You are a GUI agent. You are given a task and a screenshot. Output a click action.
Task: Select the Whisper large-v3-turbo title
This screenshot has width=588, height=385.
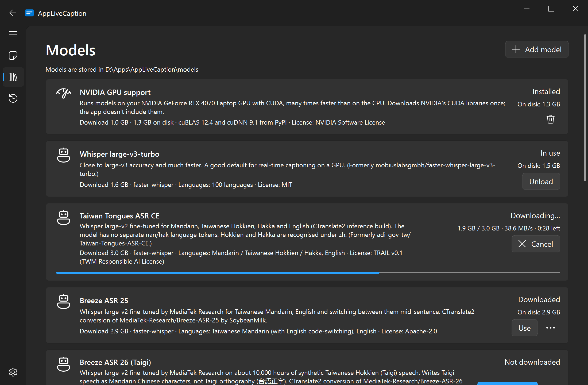[119, 154]
